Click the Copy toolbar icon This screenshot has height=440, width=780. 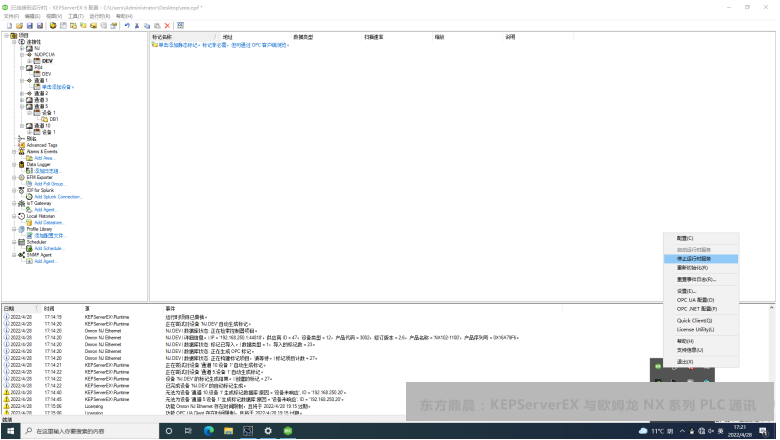pos(147,25)
